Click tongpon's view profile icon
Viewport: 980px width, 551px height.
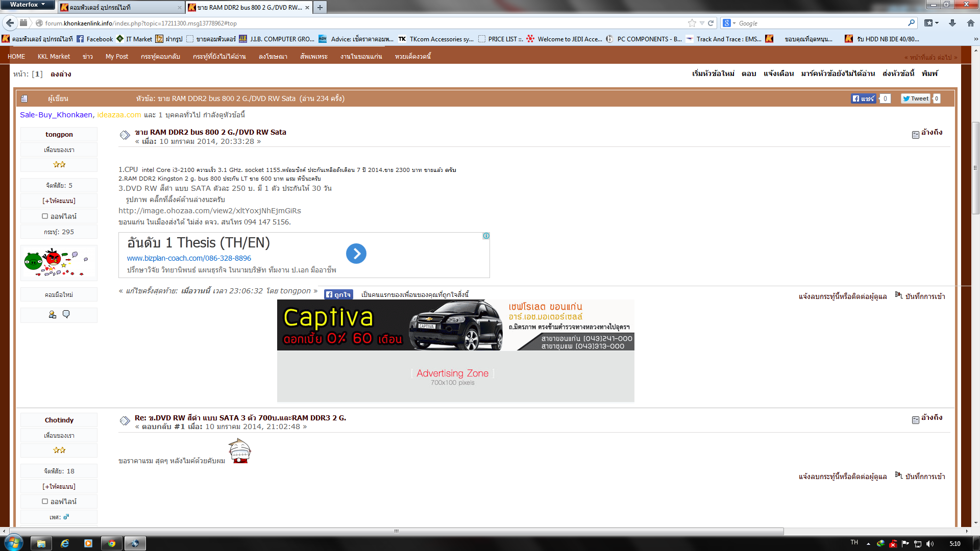point(52,315)
